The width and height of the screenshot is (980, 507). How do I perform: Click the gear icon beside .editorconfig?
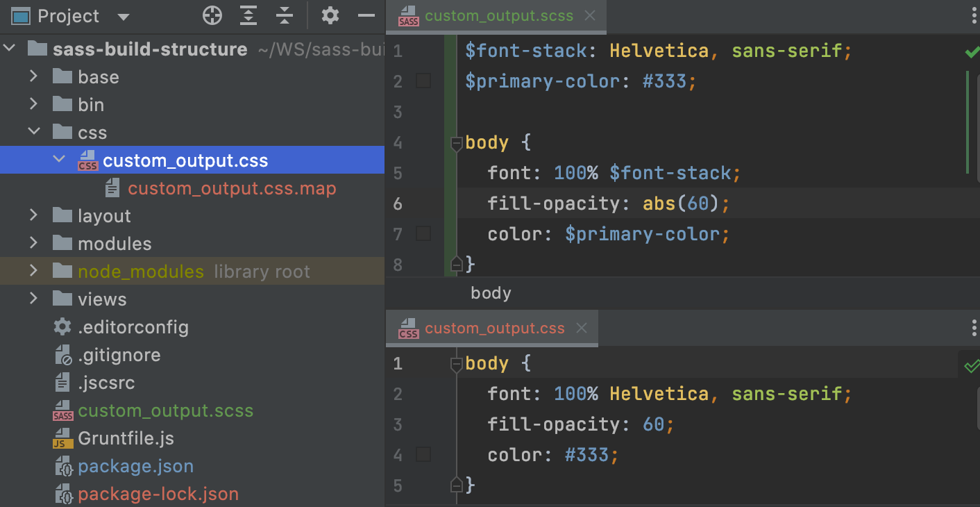coord(62,327)
